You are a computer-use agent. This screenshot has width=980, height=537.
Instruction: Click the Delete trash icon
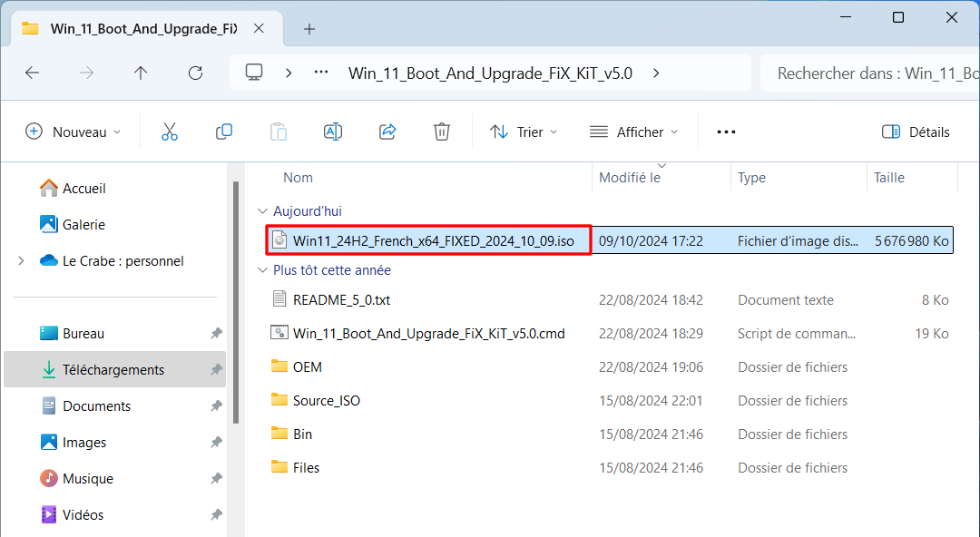pos(442,132)
